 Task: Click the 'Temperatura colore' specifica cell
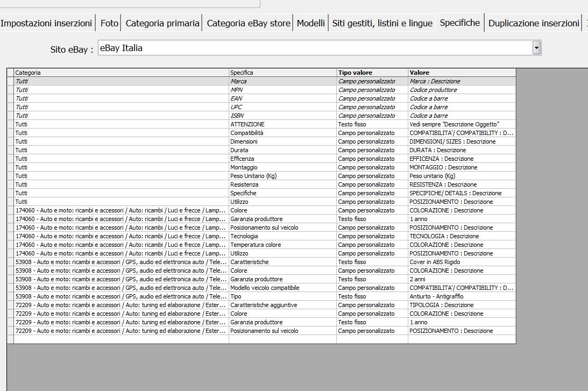coord(283,245)
